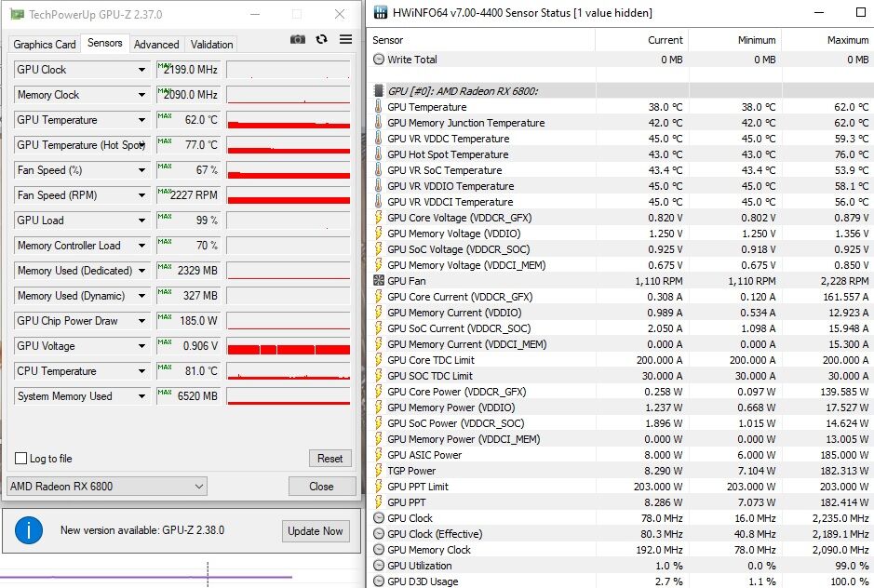This screenshot has height=588, width=874.
Task: Click the Reset button in GPU-Z
Action: click(330, 458)
